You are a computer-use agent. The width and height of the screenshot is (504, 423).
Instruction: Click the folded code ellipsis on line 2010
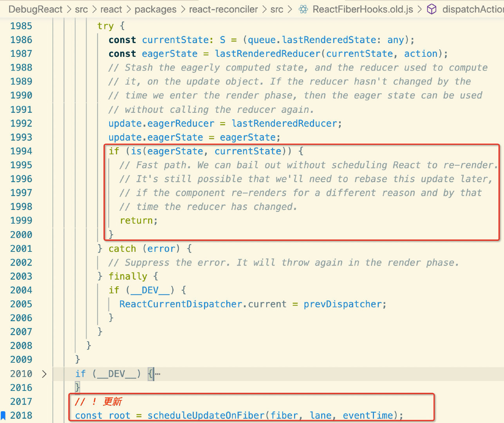(x=157, y=374)
